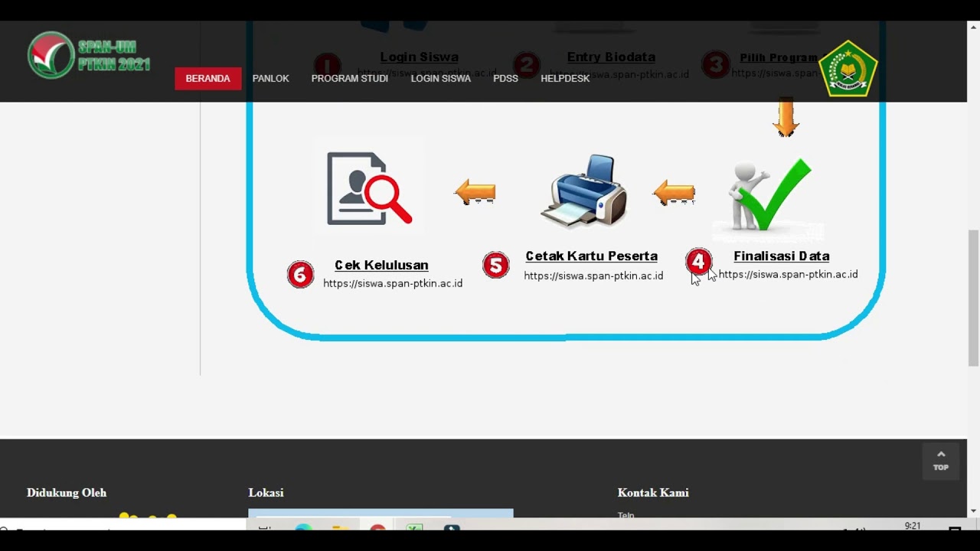This screenshot has width=980, height=551.
Task: Select LOGIN SISWA in the navigation bar
Action: [440, 78]
